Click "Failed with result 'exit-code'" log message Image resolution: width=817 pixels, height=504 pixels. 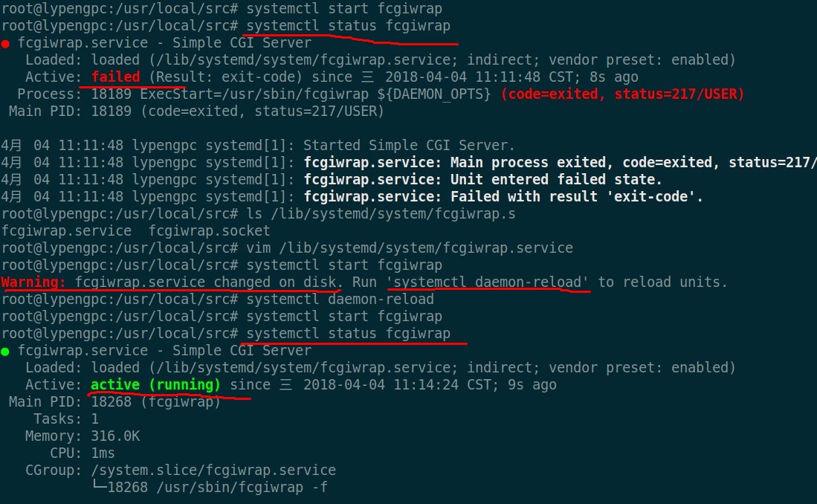(577, 197)
